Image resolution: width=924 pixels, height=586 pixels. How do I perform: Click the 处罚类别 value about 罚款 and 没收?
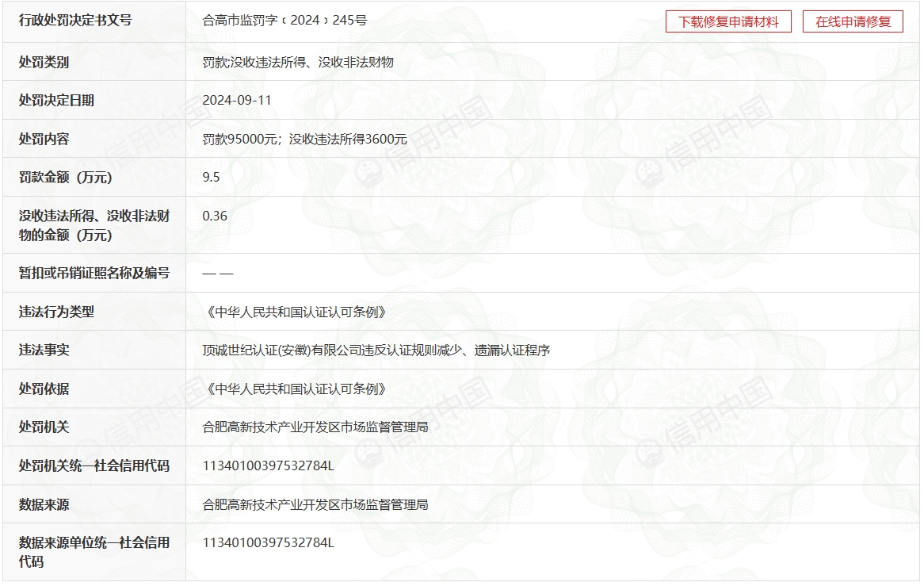tap(298, 62)
